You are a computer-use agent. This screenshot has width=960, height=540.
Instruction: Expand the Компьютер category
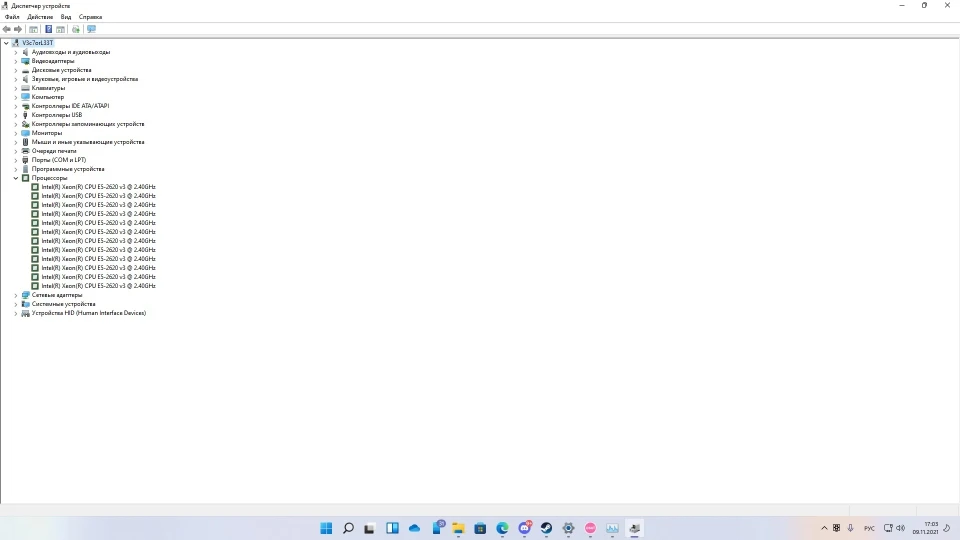click(16, 97)
